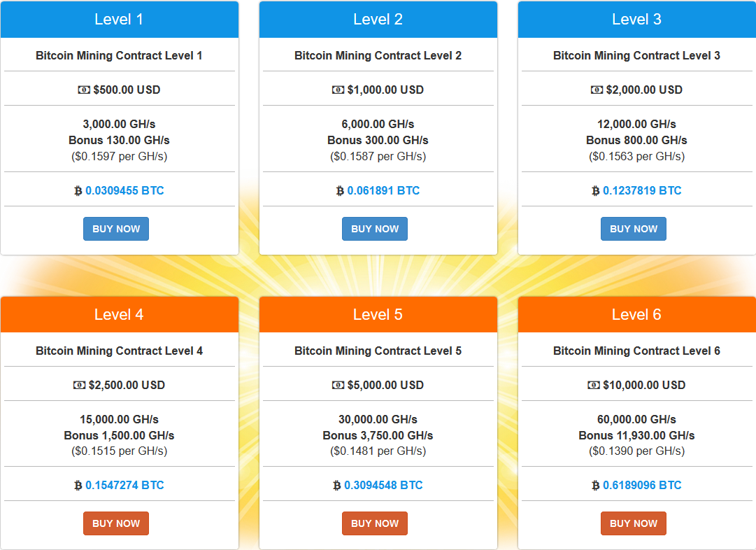
Task: Click the Bitcoin icon beside 0.6189096 BTC
Action: coord(596,486)
